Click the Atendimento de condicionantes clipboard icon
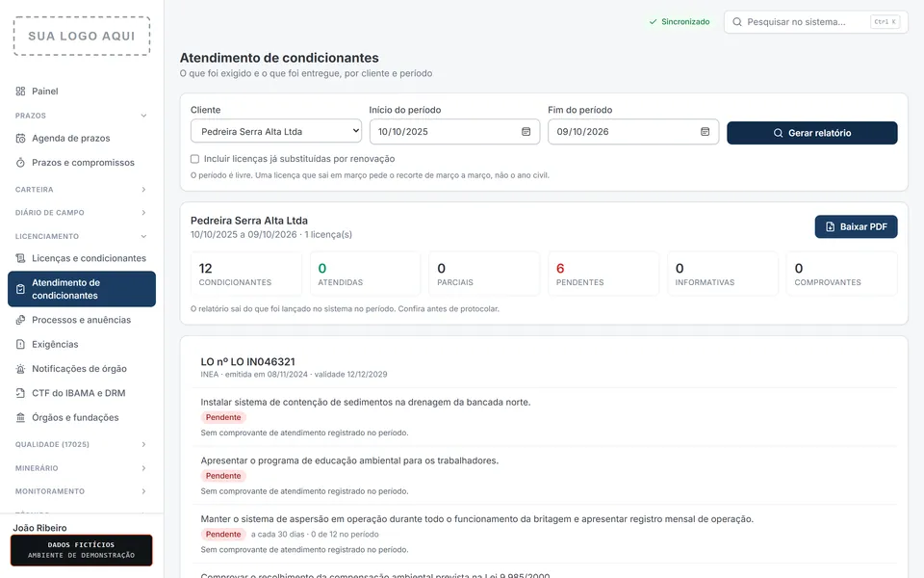This screenshot has width=924, height=578. point(20,289)
